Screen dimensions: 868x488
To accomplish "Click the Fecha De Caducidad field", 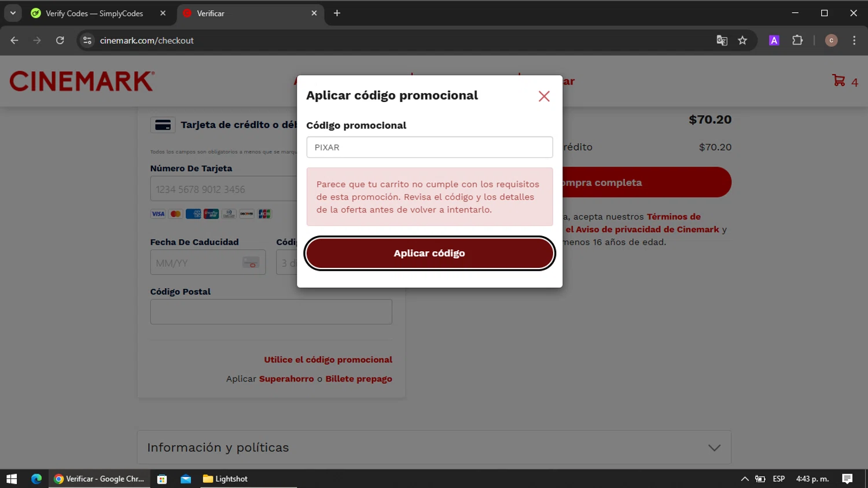I will click(x=208, y=262).
